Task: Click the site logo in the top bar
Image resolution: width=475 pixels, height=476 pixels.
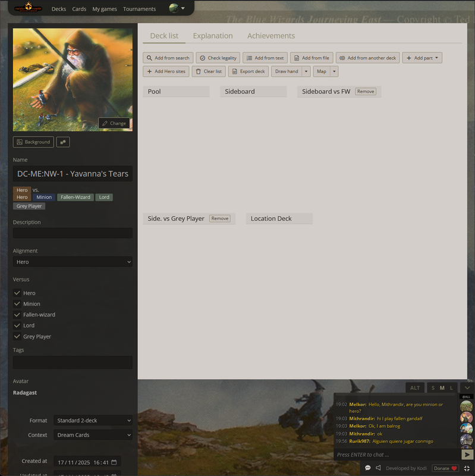Action: click(x=28, y=7)
